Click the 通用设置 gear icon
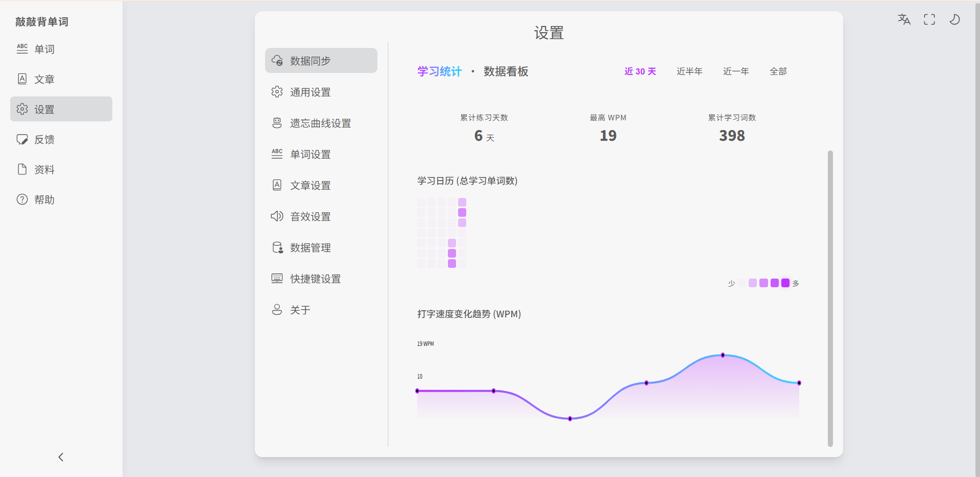The width and height of the screenshot is (980, 477). point(277,92)
